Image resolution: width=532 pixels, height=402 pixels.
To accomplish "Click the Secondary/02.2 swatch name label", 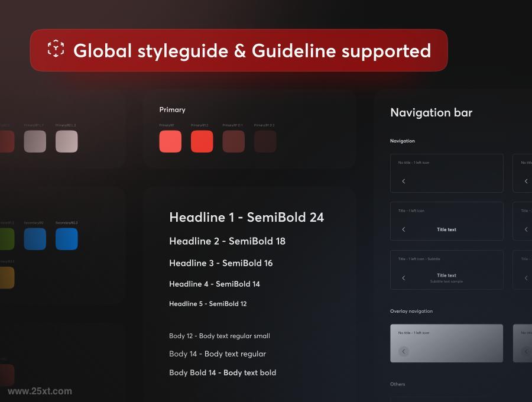I will (66, 223).
